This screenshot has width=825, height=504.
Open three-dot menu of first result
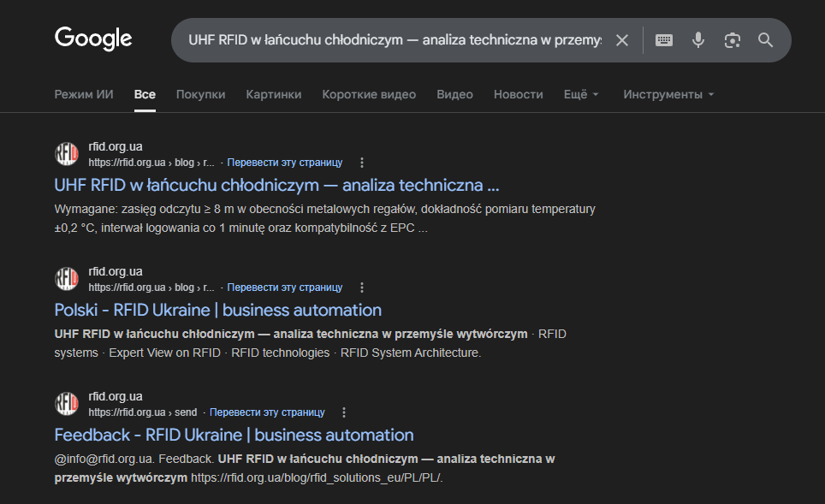click(361, 163)
